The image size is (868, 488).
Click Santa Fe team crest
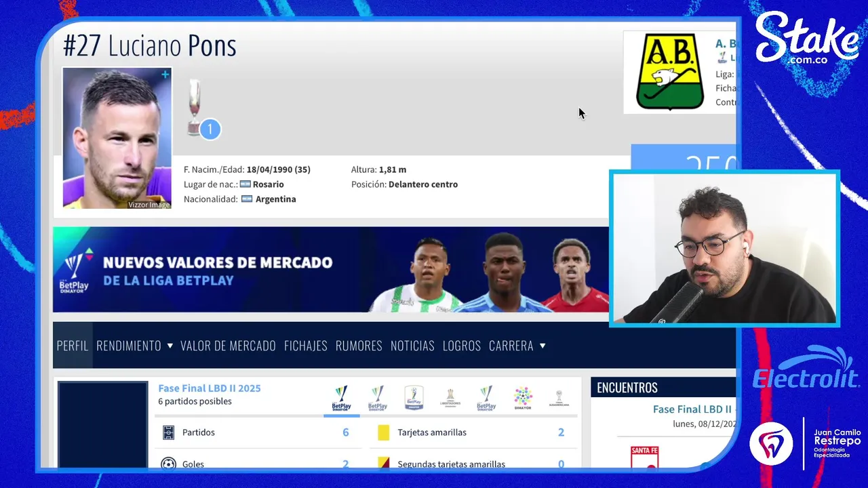tap(644, 457)
